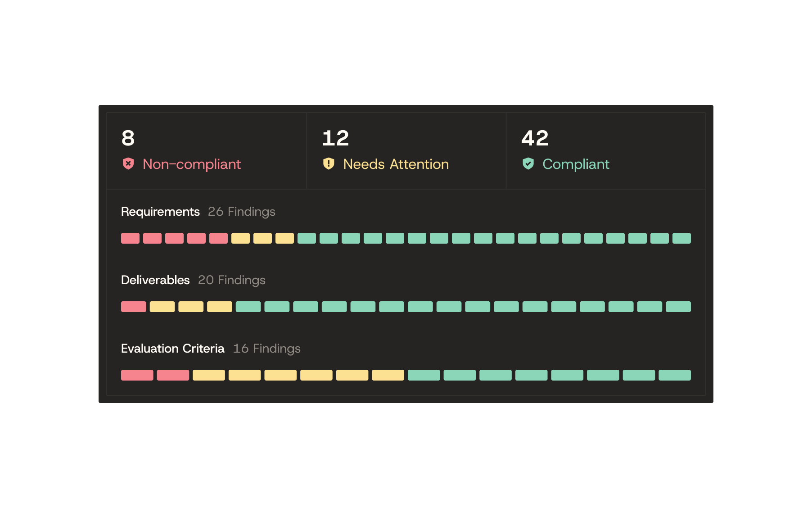Click the first yellow Requirements finding block
This screenshot has height=508, width=812.
pos(240,238)
